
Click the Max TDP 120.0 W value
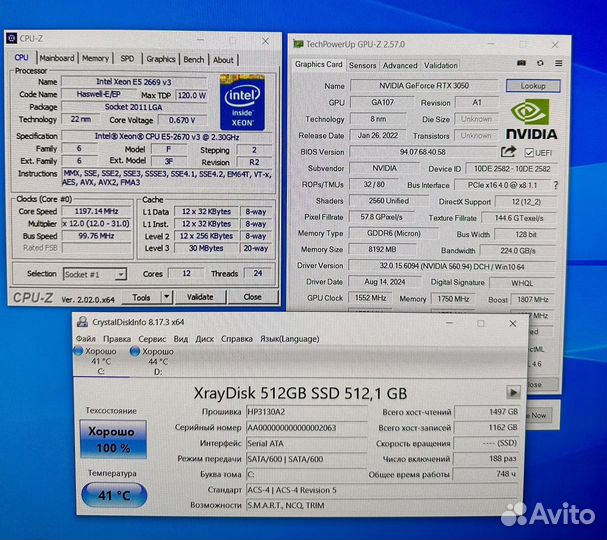click(x=191, y=95)
